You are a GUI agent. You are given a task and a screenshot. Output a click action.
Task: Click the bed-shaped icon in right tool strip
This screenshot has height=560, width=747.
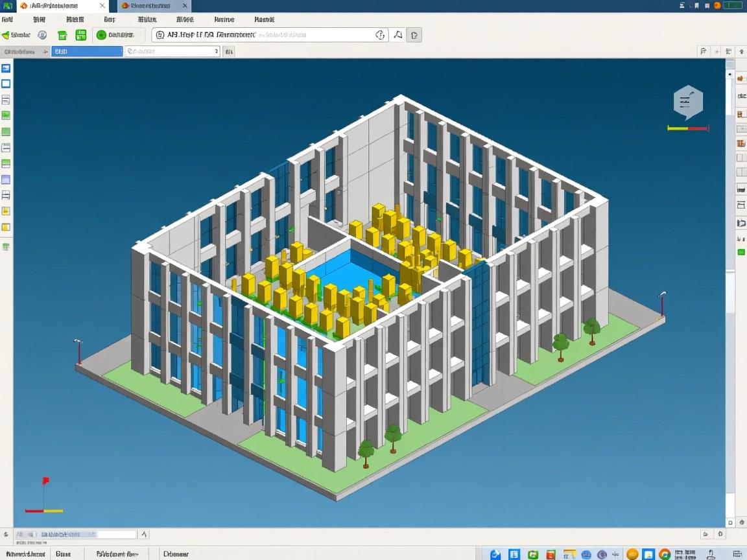click(741, 189)
